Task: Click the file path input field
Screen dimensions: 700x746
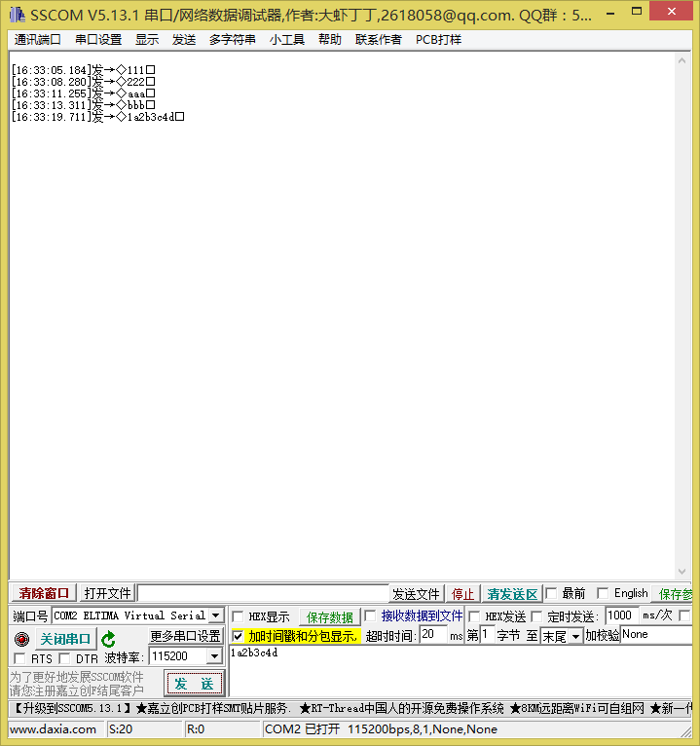Action: click(264, 593)
